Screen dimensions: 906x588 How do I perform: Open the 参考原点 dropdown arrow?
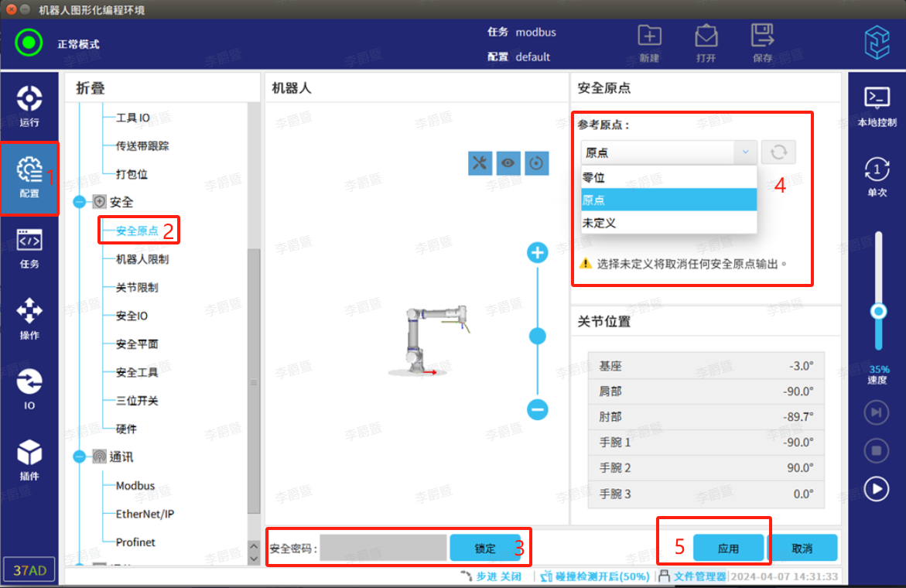(745, 152)
